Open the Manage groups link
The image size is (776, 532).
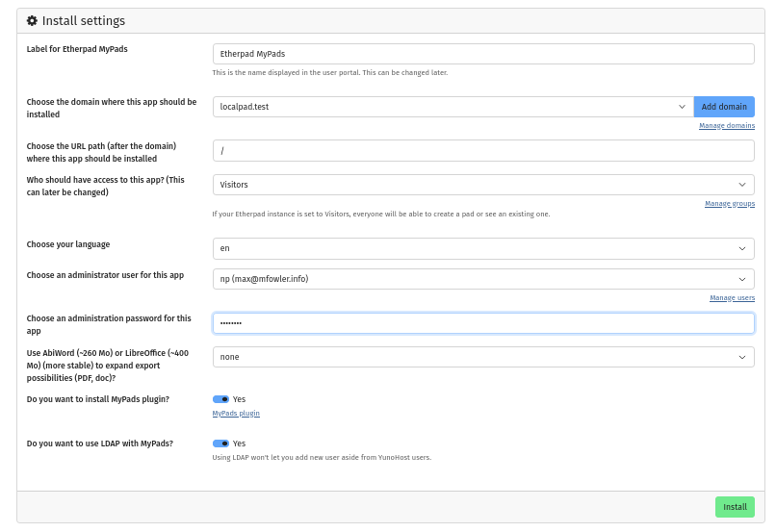click(x=730, y=204)
